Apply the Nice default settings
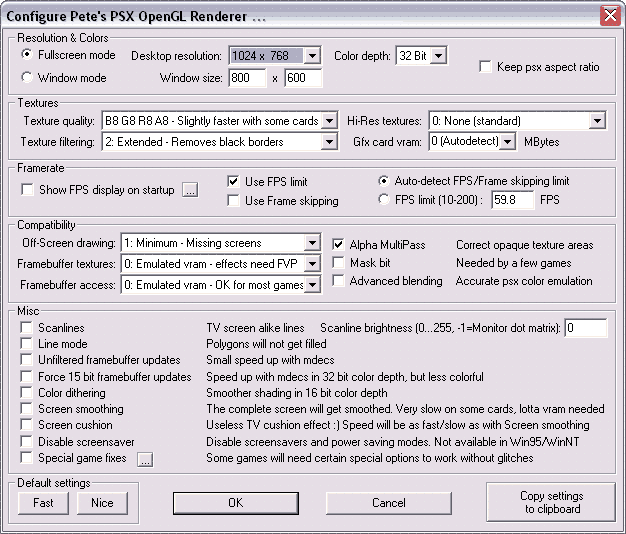This screenshot has height=534, width=626. tap(102, 503)
